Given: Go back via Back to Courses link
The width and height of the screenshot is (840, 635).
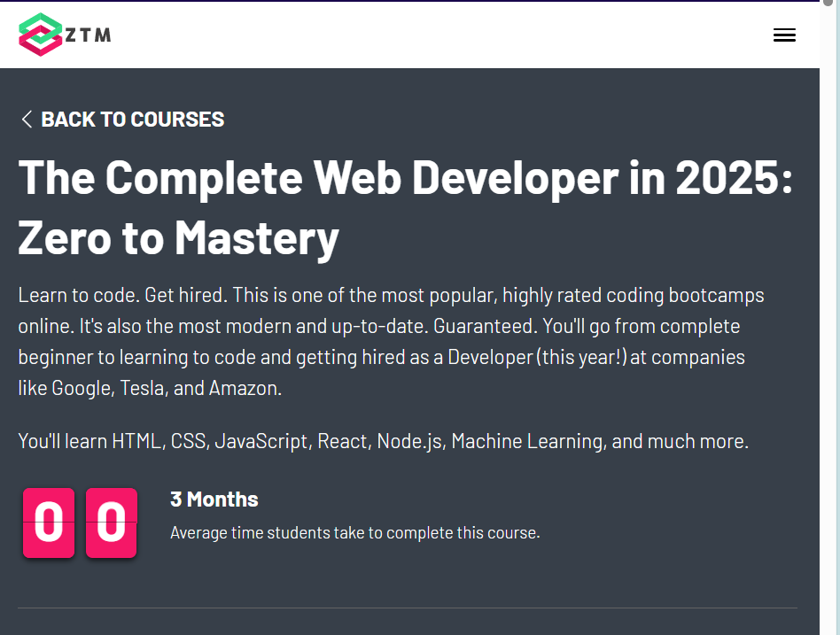Looking at the screenshot, I should [122, 119].
